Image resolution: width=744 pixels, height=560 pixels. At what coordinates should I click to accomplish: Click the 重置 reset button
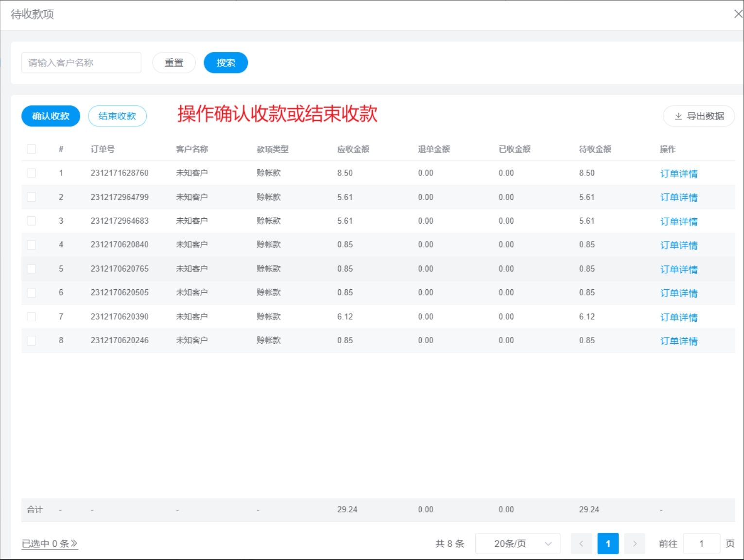(x=174, y=63)
